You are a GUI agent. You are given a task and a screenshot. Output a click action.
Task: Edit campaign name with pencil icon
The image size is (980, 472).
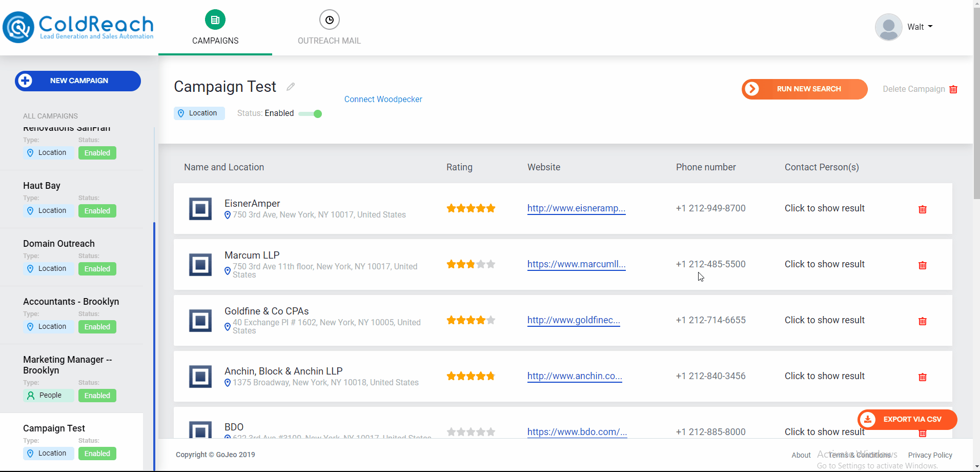coord(291,87)
